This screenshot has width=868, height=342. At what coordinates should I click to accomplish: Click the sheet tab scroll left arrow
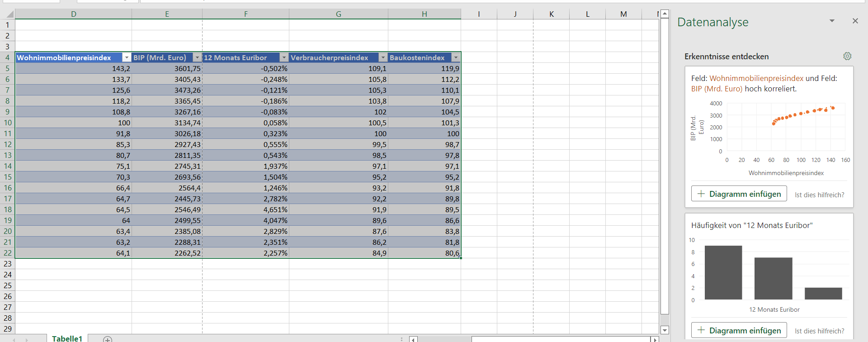14,339
